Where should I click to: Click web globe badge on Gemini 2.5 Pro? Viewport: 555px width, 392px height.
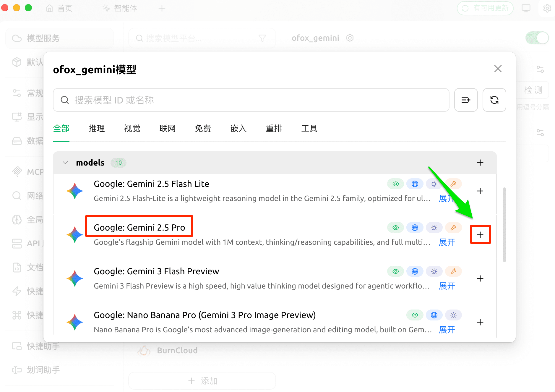[x=415, y=228]
